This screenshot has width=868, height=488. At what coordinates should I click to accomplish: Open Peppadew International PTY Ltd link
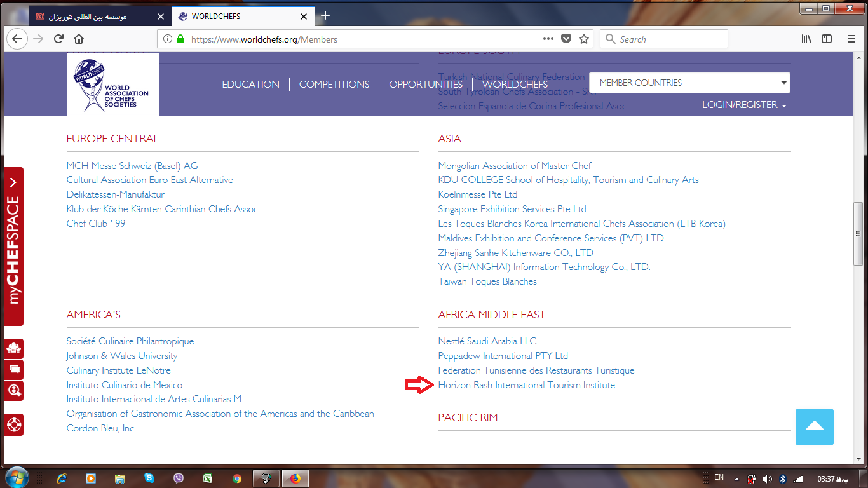[503, 356]
